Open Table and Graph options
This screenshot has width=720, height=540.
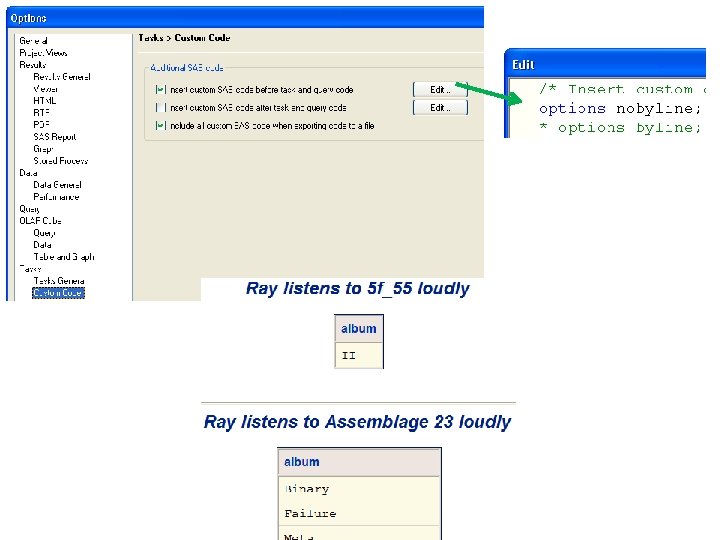[64, 256]
